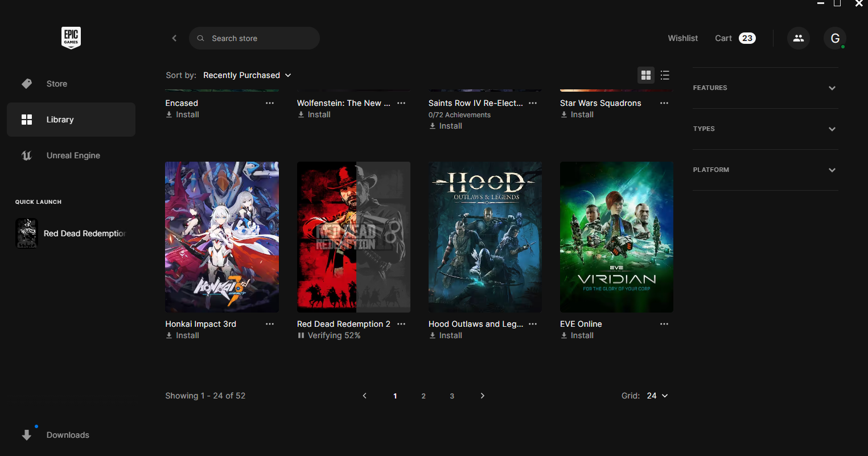868x456 pixels.
Task: Expand the Platform filter
Action: point(765,170)
